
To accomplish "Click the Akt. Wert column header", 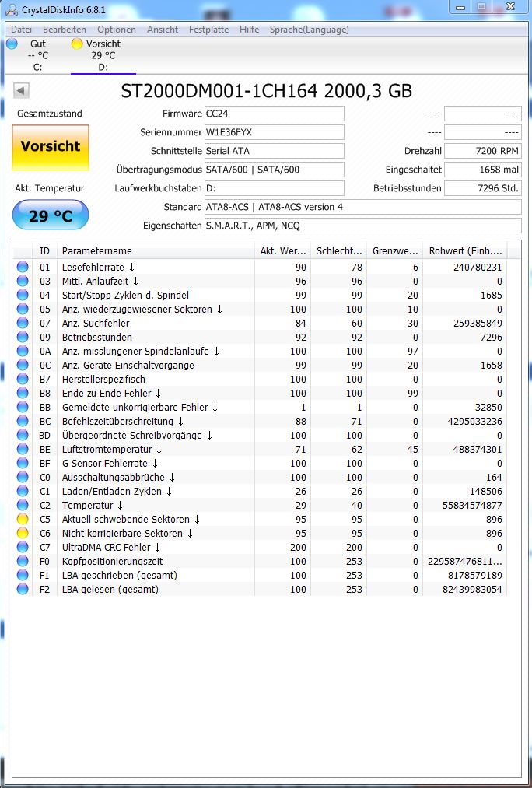I will pos(282,250).
